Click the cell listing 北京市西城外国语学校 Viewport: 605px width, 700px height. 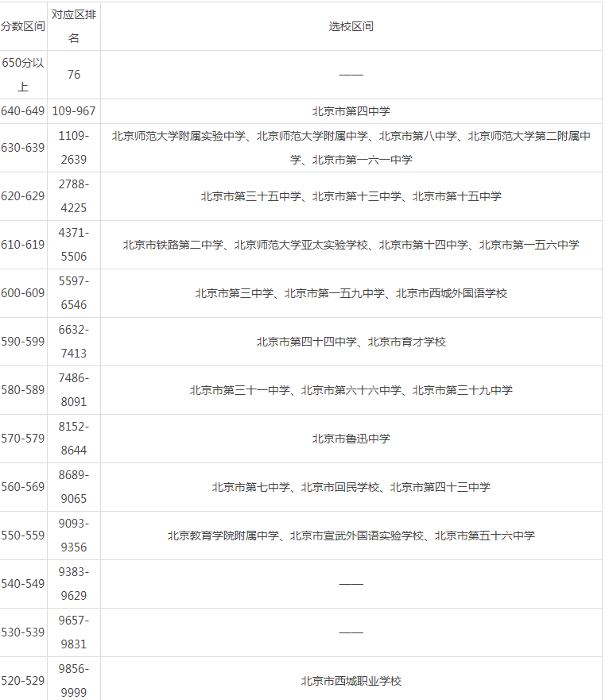[x=351, y=293]
